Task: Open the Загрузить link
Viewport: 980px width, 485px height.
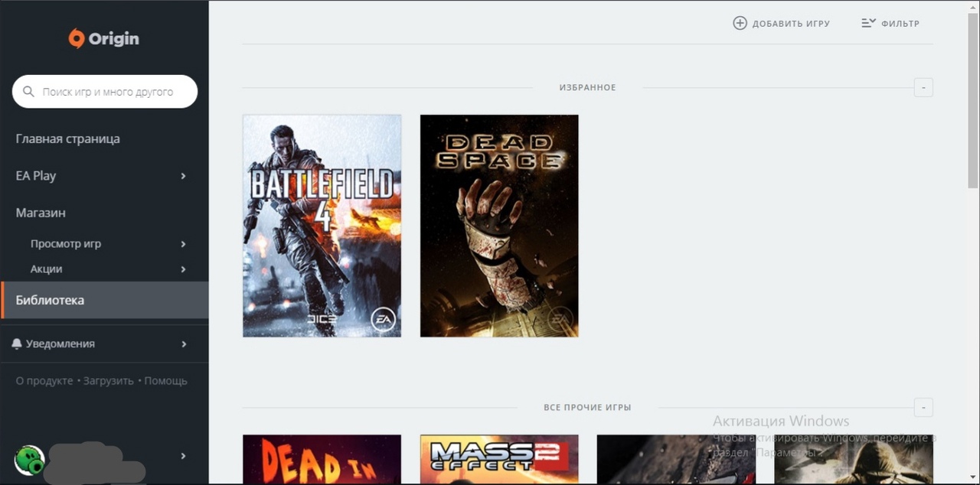Action: 108,380
